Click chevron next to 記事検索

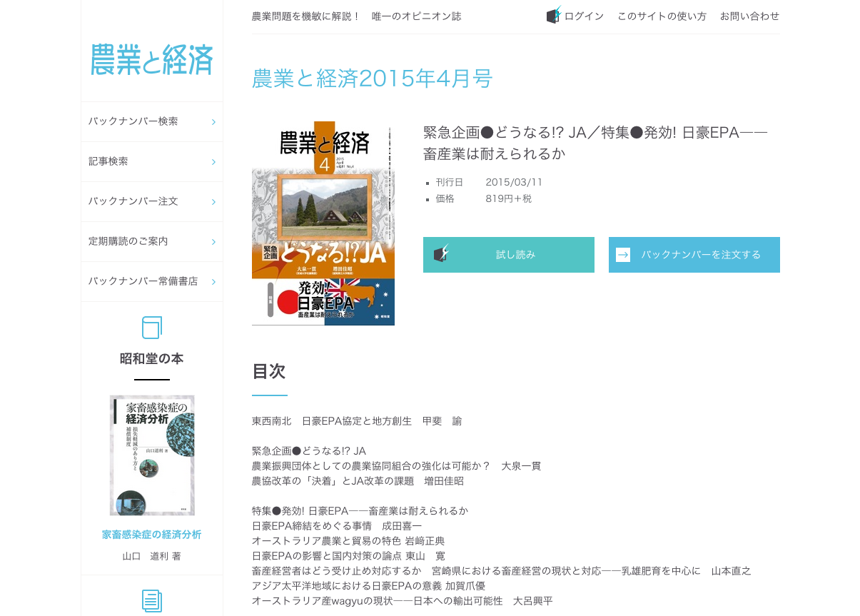pos(213,162)
